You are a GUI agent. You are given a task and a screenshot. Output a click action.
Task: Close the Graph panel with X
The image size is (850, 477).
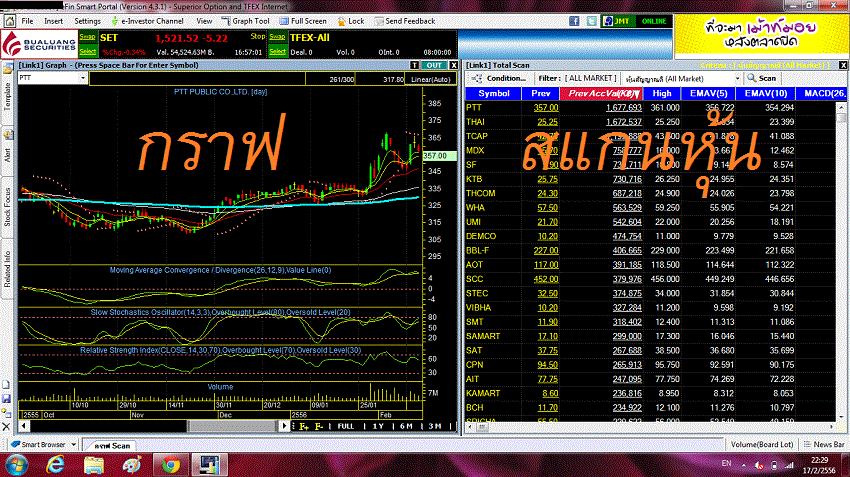[x=454, y=65]
